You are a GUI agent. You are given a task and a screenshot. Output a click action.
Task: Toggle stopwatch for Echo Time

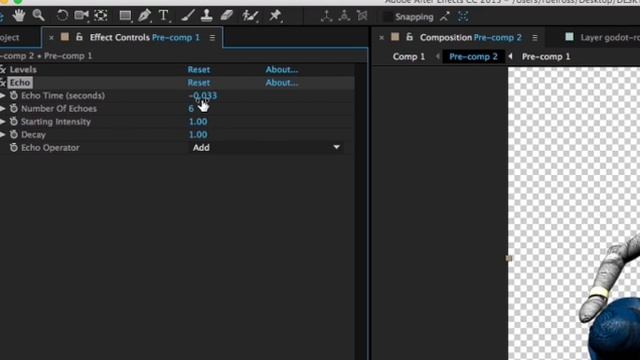tap(14, 96)
